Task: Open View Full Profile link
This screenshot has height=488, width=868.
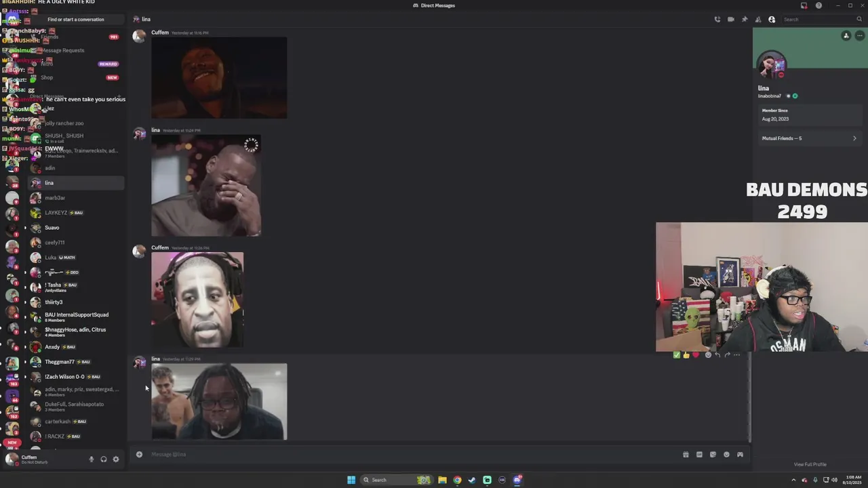Action: (x=810, y=464)
